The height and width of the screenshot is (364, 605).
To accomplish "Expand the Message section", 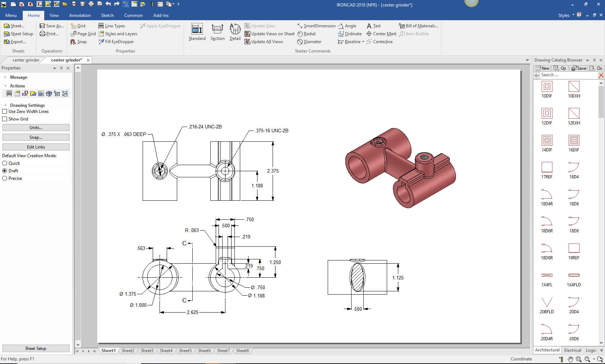I will (x=5, y=77).
